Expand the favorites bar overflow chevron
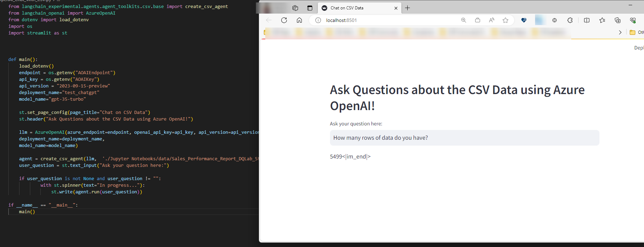This screenshot has width=644, height=247. [x=620, y=32]
